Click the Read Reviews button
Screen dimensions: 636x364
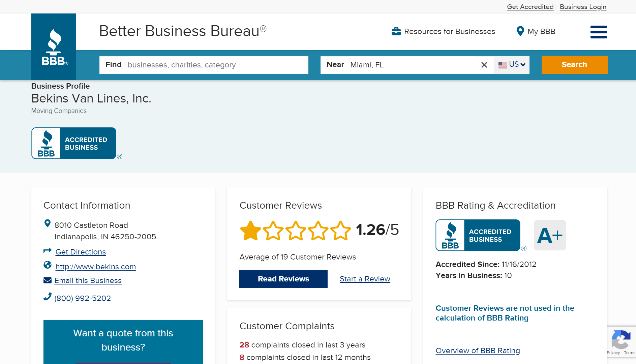point(283,279)
